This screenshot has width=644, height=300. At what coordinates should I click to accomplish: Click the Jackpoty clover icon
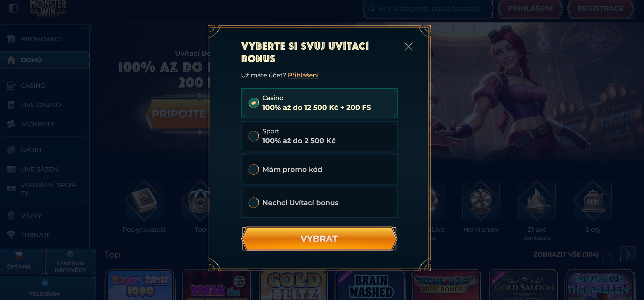(x=11, y=124)
